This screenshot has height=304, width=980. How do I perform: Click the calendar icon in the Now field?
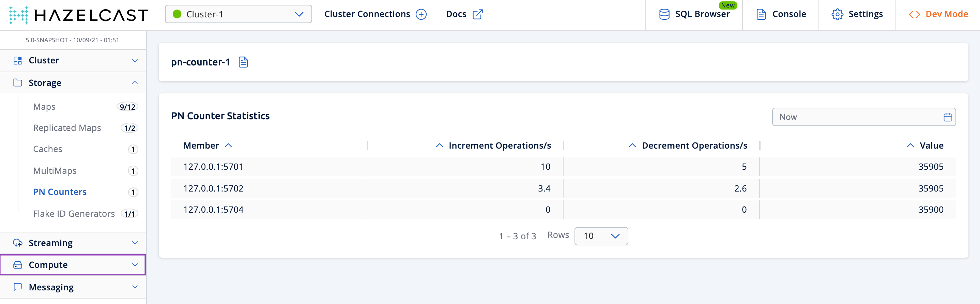point(947,117)
